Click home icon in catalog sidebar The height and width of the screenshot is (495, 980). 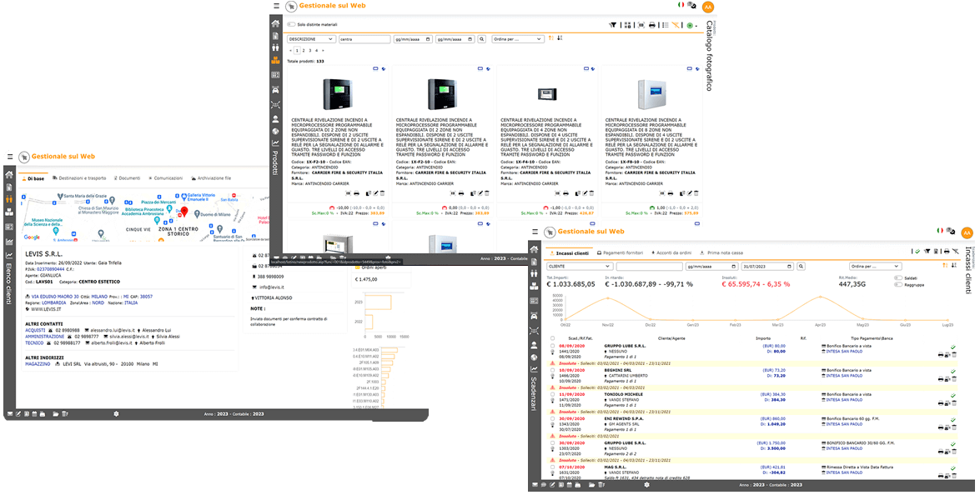click(x=275, y=23)
